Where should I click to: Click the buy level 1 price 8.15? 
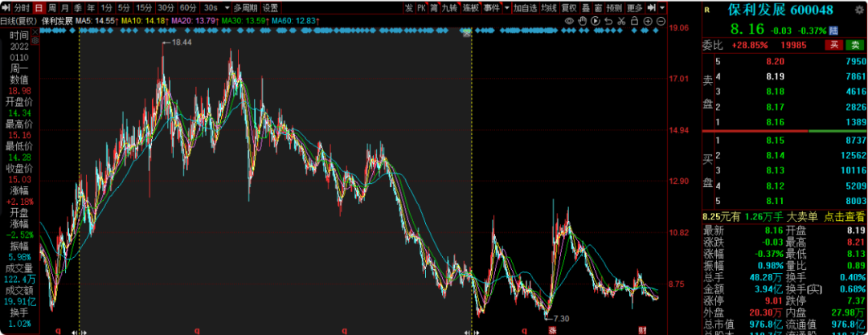tap(775, 141)
